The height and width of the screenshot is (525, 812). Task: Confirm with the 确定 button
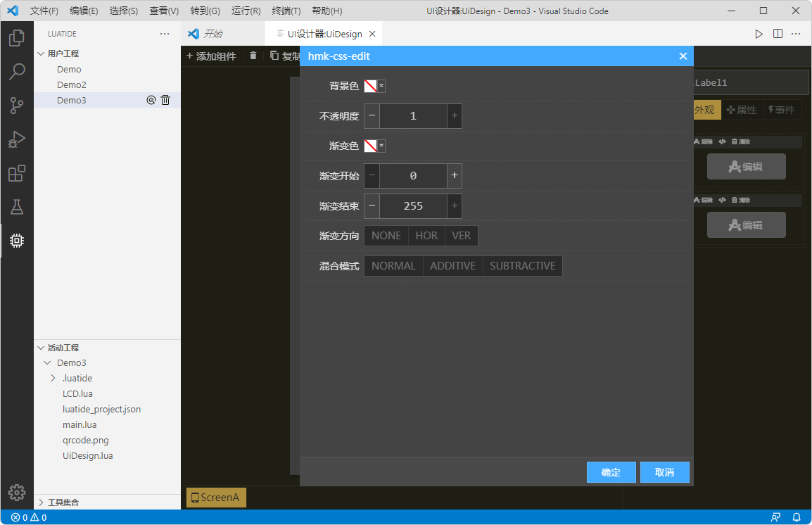tap(611, 472)
